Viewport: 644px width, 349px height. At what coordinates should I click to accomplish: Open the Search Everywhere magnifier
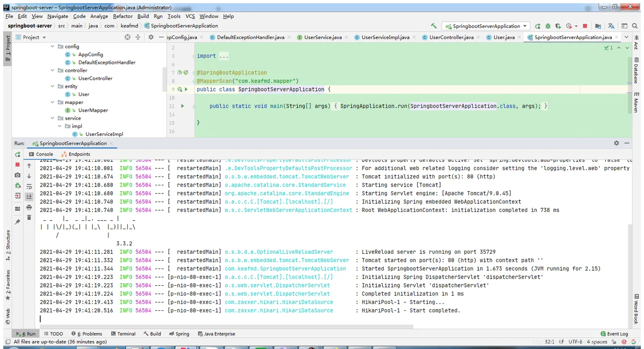point(634,26)
